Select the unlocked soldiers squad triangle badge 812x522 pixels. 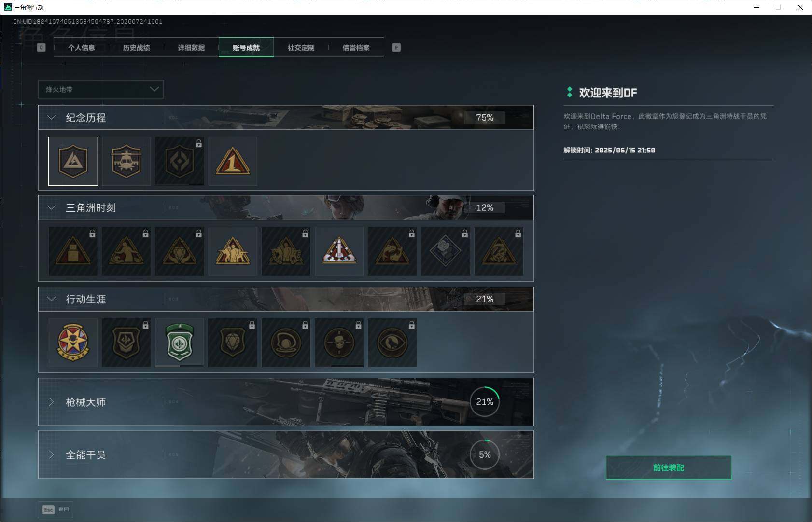click(x=232, y=251)
